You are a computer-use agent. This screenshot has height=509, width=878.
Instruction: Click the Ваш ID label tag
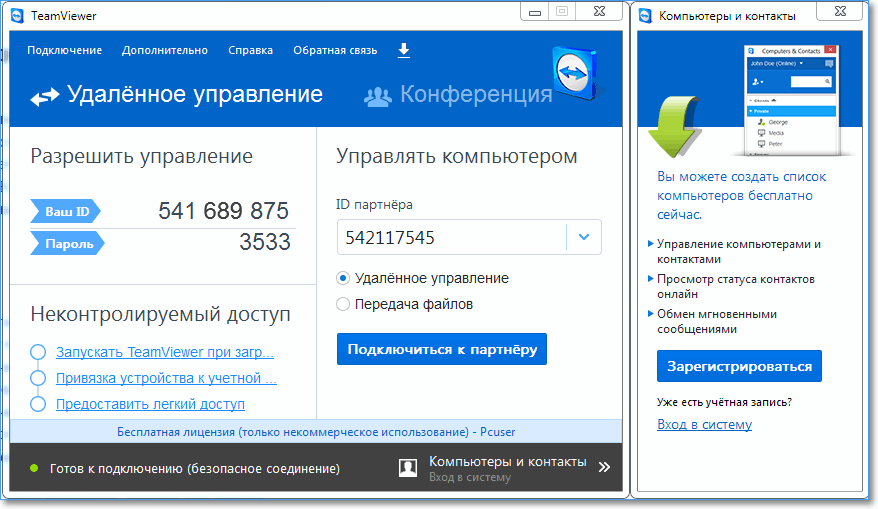tap(65, 212)
